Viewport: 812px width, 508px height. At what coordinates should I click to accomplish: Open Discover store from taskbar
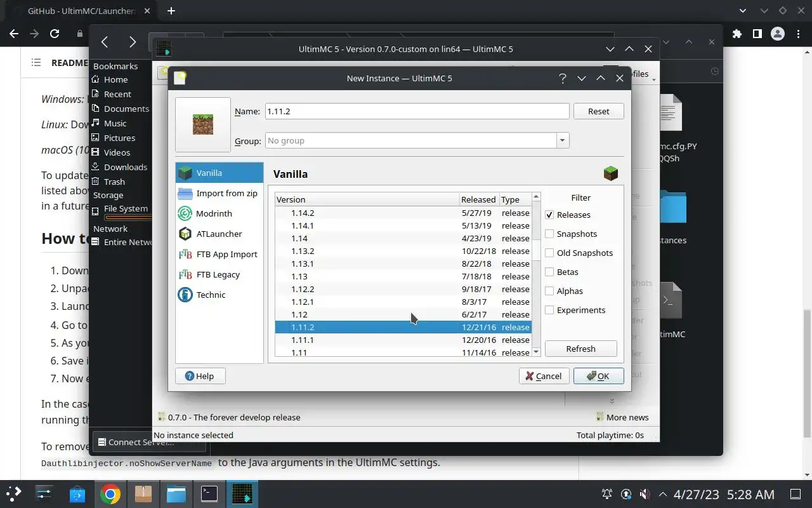point(77,494)
